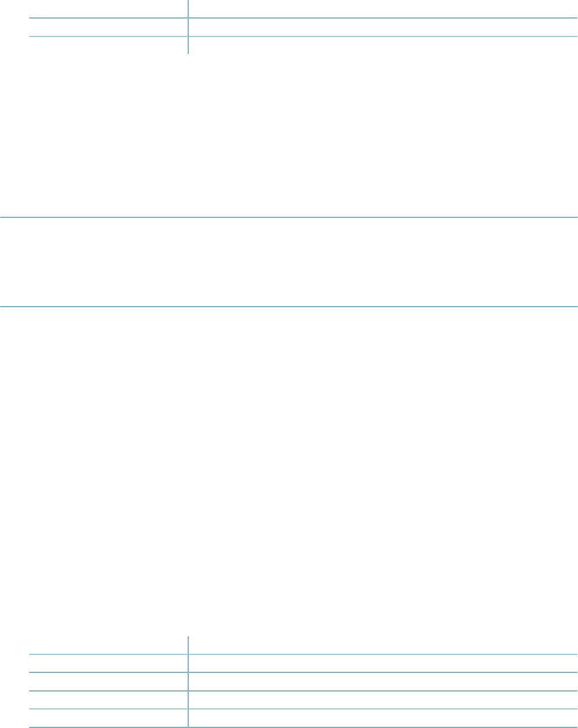Click the second-row right cell of bottom table
This screenshot has height=728, width=578.
click(x=383, y=663)
